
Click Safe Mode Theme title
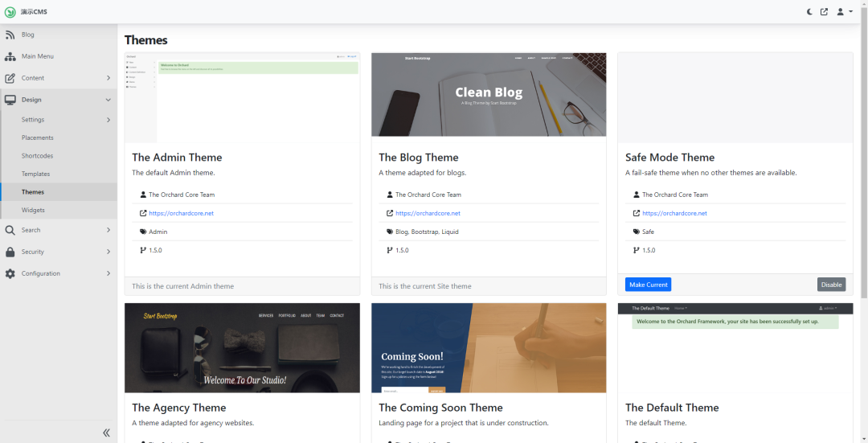(669, 158)
